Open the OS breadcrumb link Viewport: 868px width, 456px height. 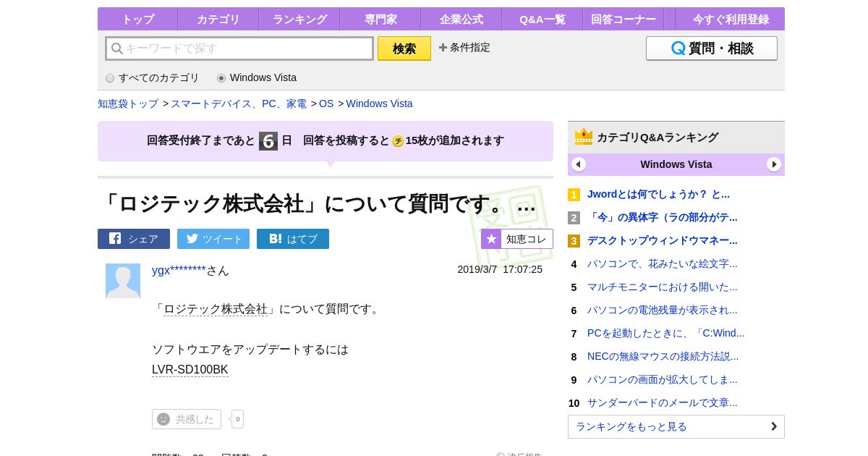tap(326, 104)
